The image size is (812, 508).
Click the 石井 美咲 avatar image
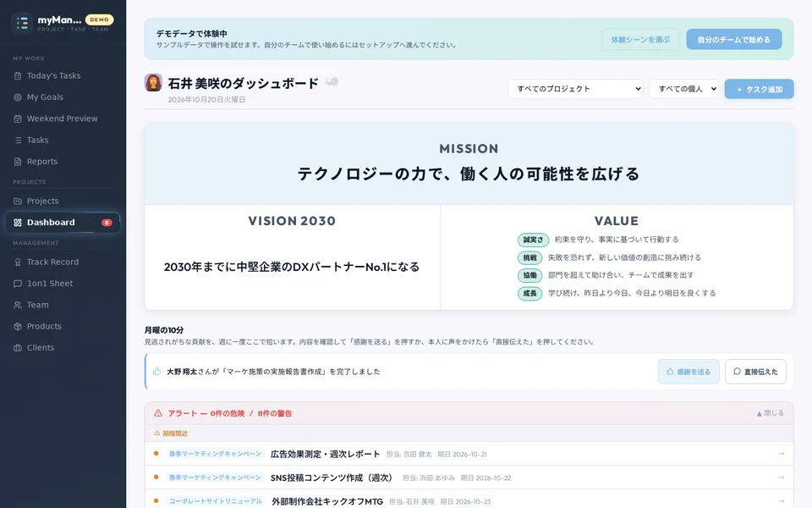point(153,82)
